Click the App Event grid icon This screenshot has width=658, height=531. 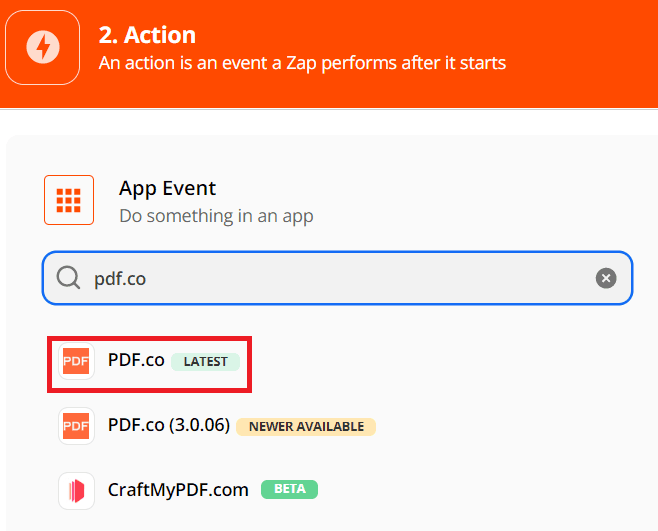click(x=69, y=200)
